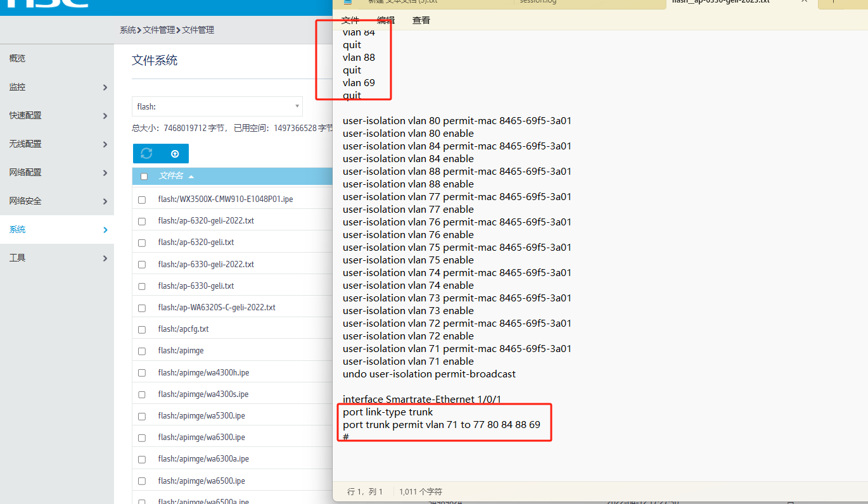Click the 'port trunk permit vlan' line
The height and width of the screenshot is (504, 868).
tap(442, 425)
